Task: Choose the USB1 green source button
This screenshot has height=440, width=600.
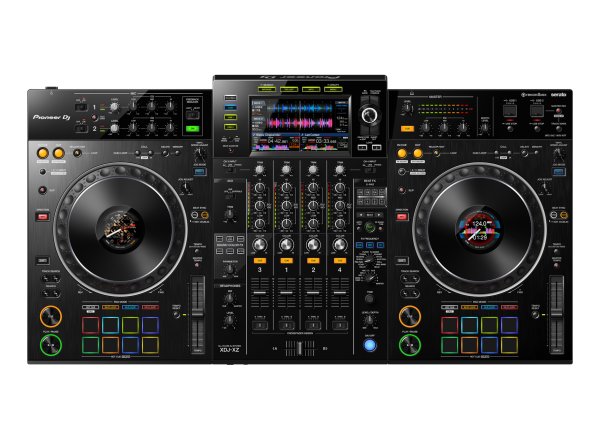Action: point(230,117)
